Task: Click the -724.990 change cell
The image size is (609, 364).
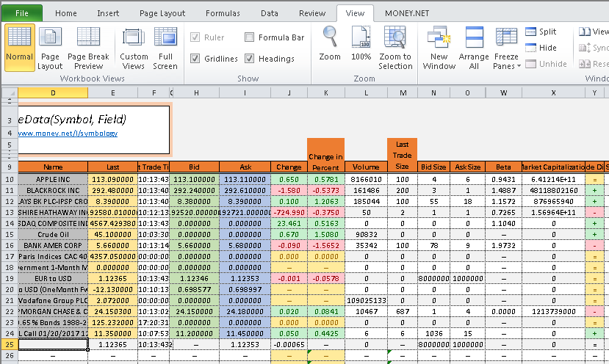Action: click(289, 212)
